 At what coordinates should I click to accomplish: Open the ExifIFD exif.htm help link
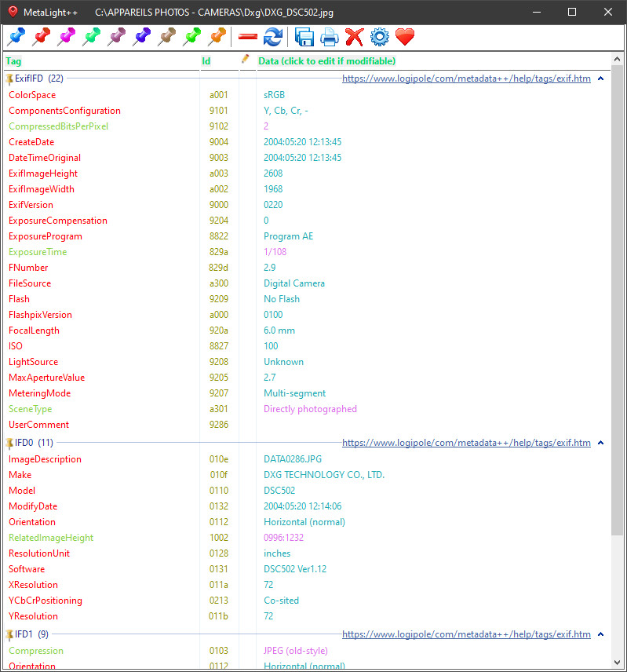(466, 79)
